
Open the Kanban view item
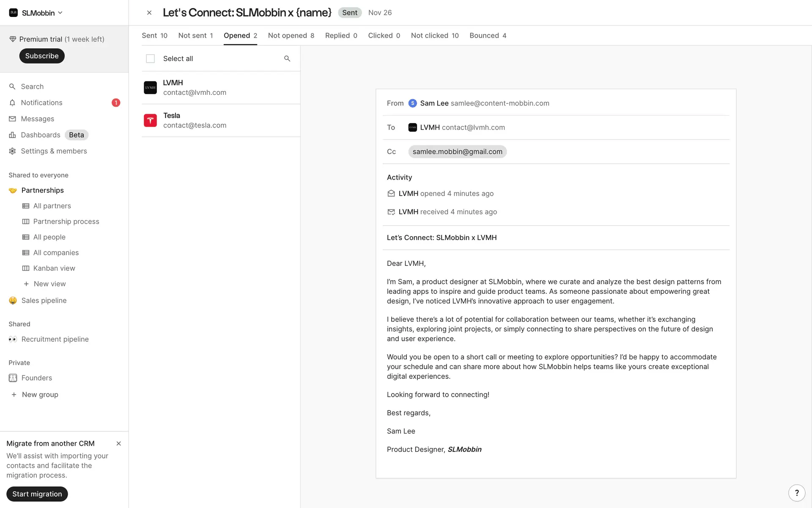coord(54,268)
